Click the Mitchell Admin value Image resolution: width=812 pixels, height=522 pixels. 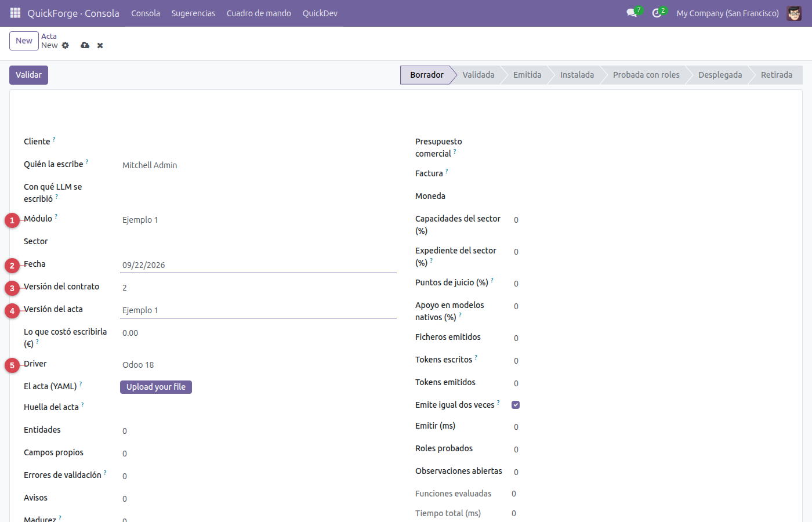tap(150, 165)
